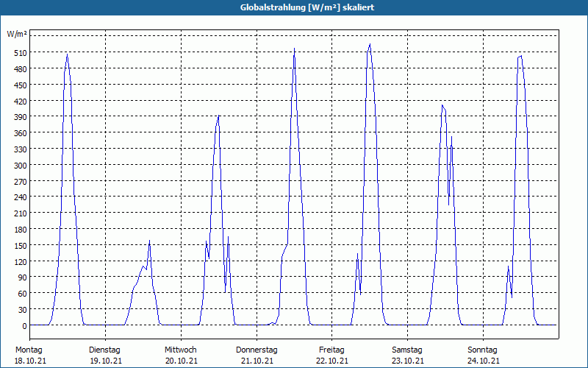Select the date label 20.10.21

point(182,361)
